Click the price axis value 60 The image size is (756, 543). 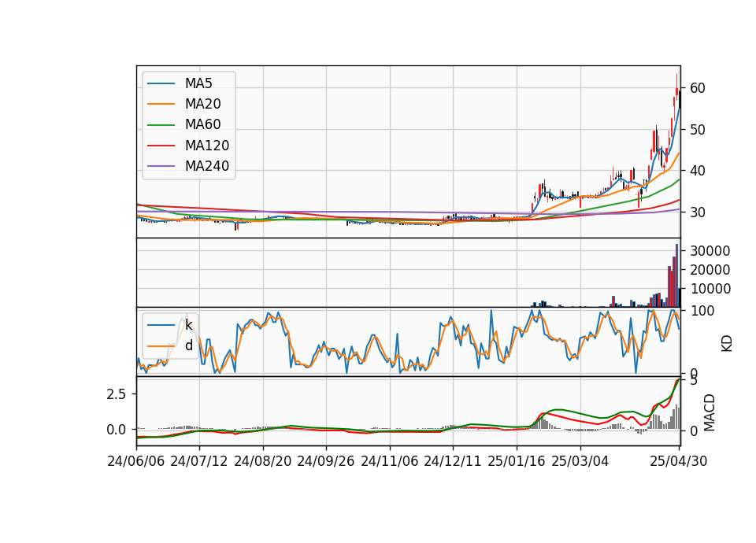tap(698, 88)
